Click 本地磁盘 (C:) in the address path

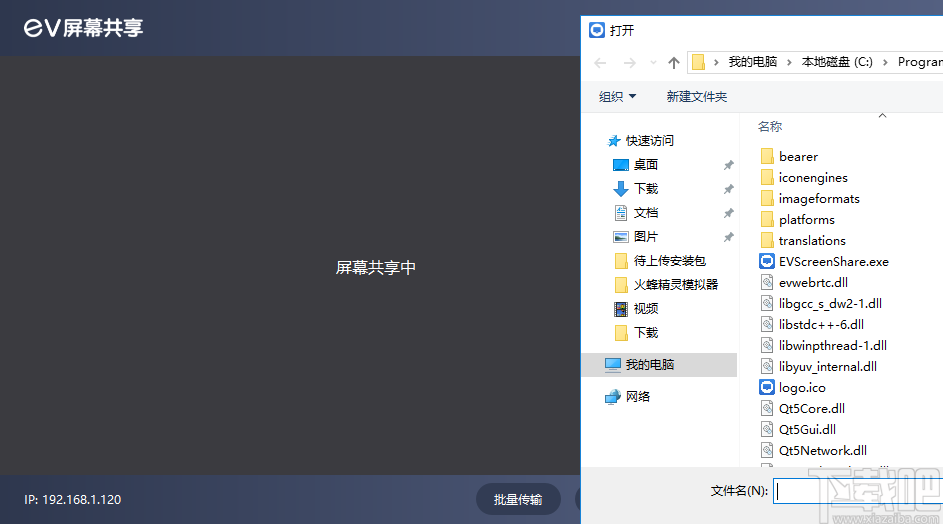pyautogui.click(x=837, y=62)
